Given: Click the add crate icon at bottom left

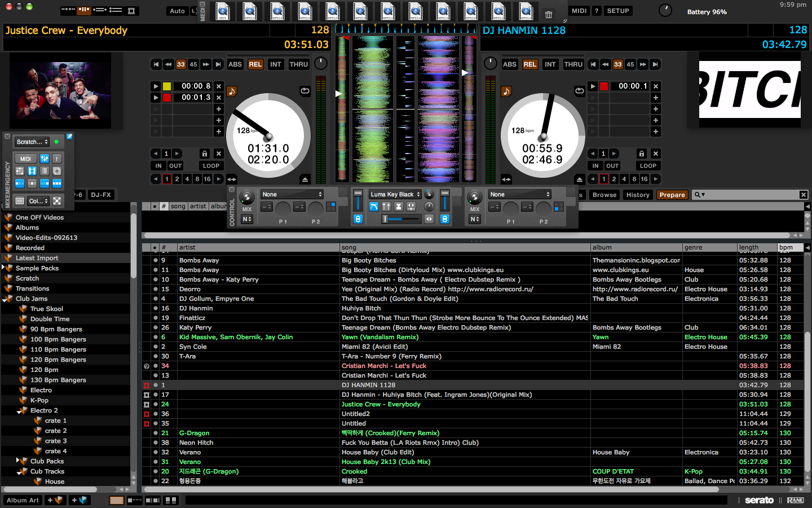Looking at the screenshot, I should click(55, 500).
